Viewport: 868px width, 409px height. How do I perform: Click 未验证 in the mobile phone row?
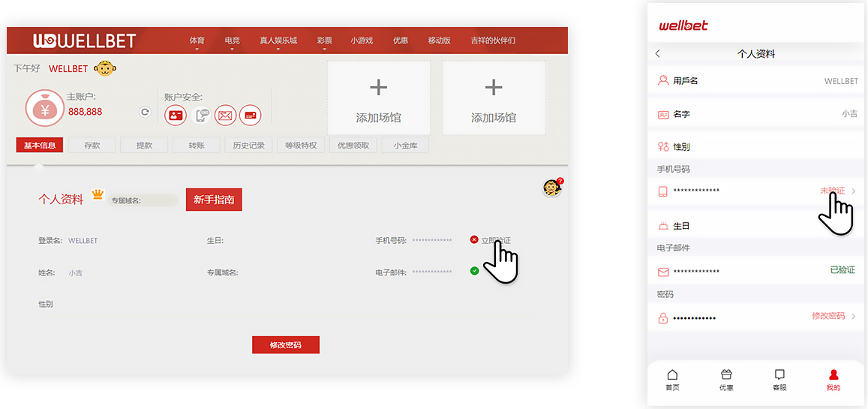tap(833, 191)
